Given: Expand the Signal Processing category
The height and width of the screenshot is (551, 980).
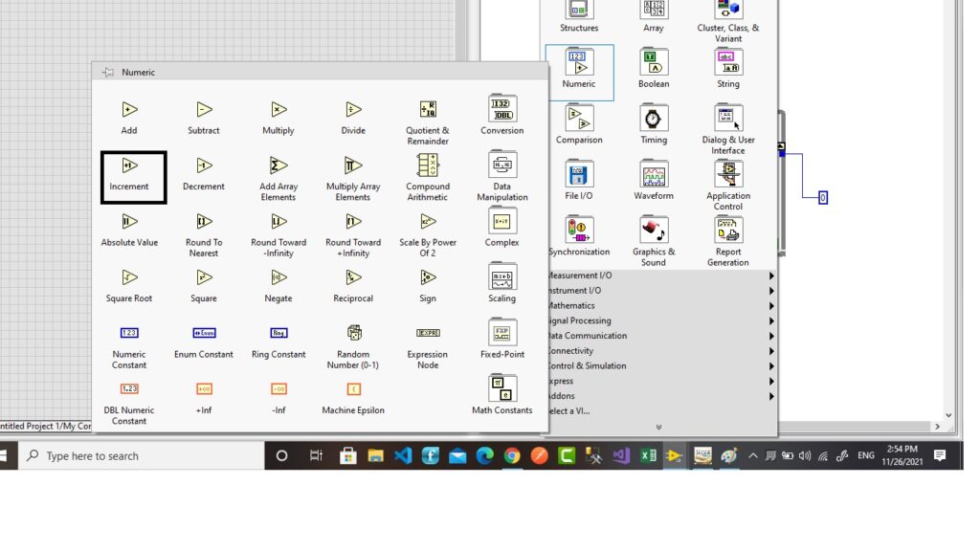Looking at the screenshot, I should click(x=662, y=320).
